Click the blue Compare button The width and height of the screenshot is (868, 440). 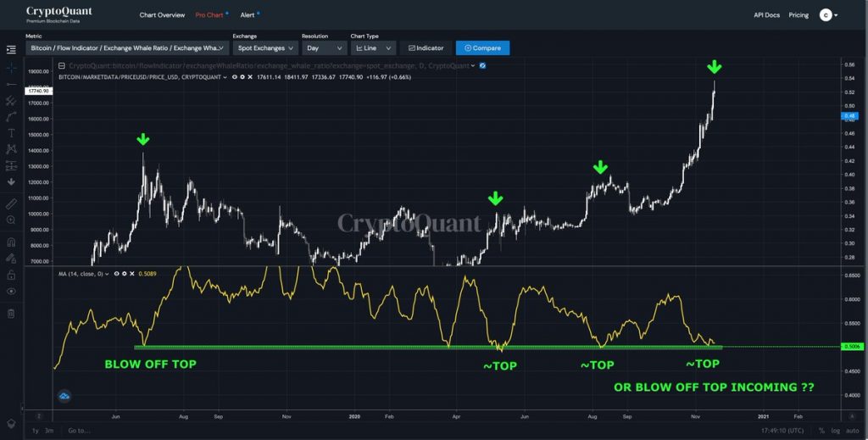pyautogui.click(x=482, y=48)
